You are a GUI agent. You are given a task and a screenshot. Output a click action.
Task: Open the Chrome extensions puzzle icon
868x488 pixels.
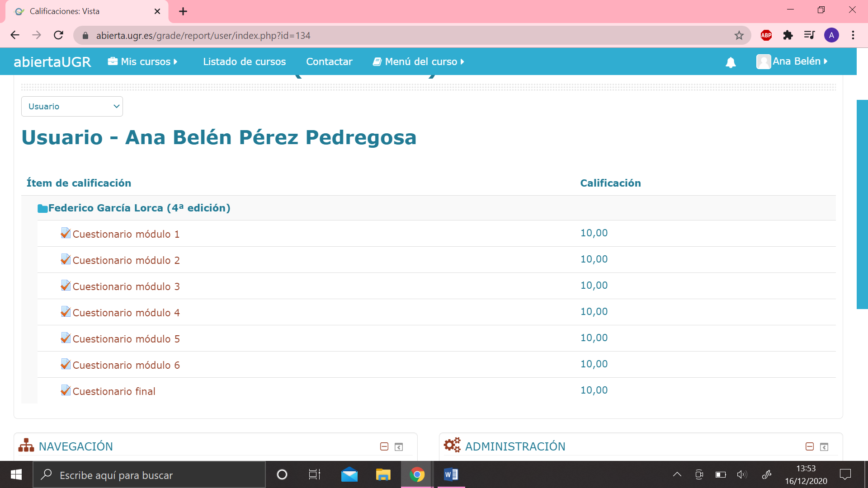point(788,35)
